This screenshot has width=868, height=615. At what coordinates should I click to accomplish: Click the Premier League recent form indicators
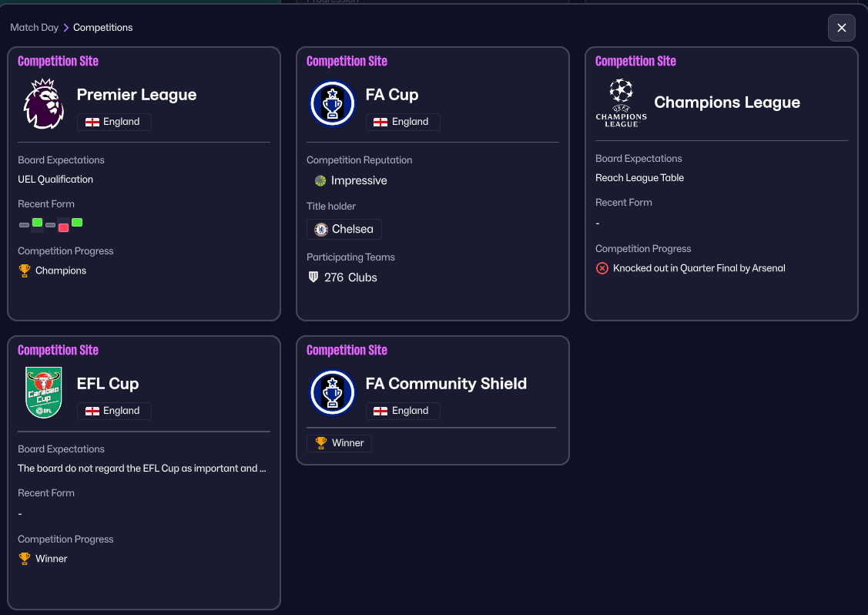(x=51, y=224)
